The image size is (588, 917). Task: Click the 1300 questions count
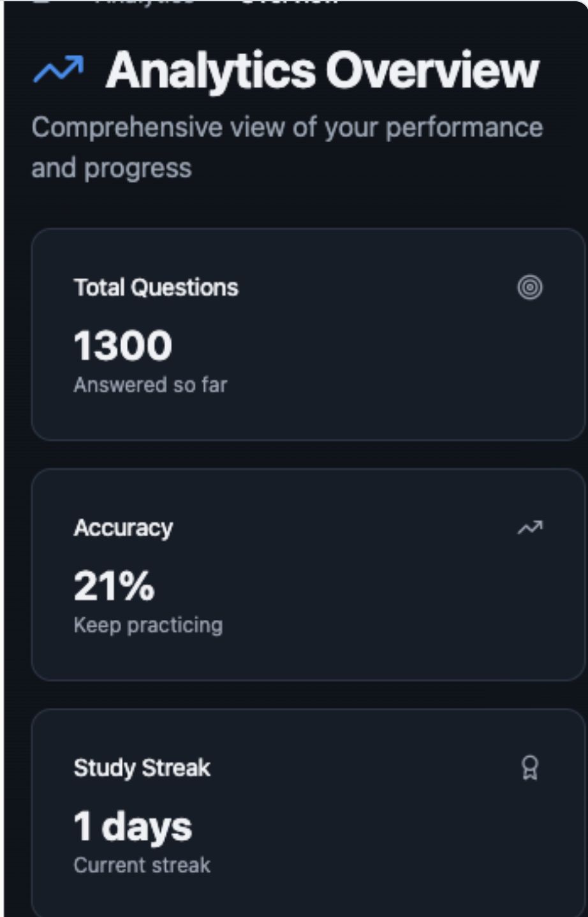(122, 346)
